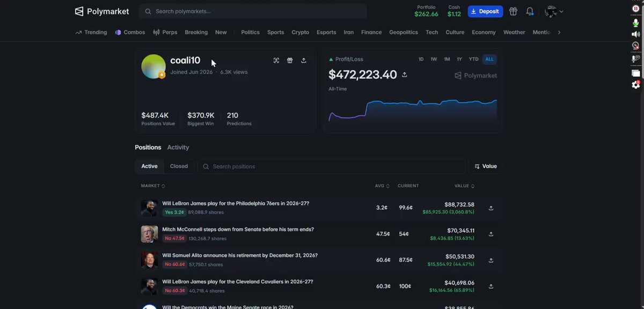Open the notifications bell
Viewport: 644px width, 309px height.
pyautogui.click(x=530, y=11)
